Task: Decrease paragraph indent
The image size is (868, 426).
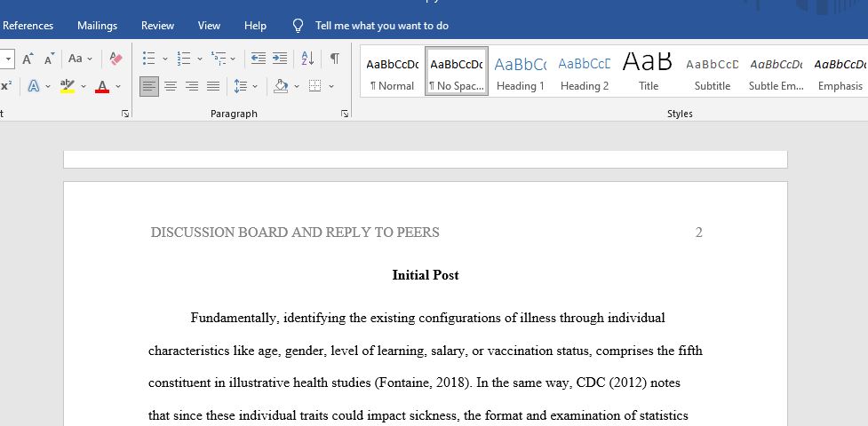Action: (x=259, y=58)
